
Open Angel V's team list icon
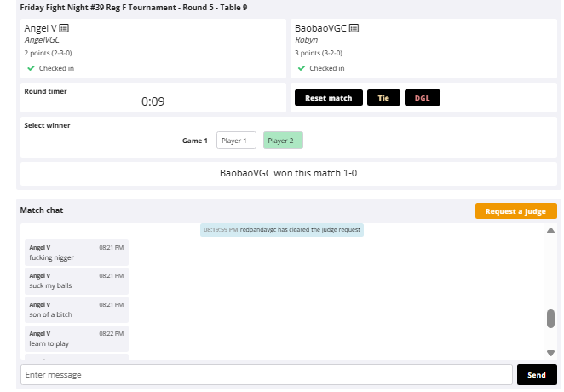pos(64,28)
